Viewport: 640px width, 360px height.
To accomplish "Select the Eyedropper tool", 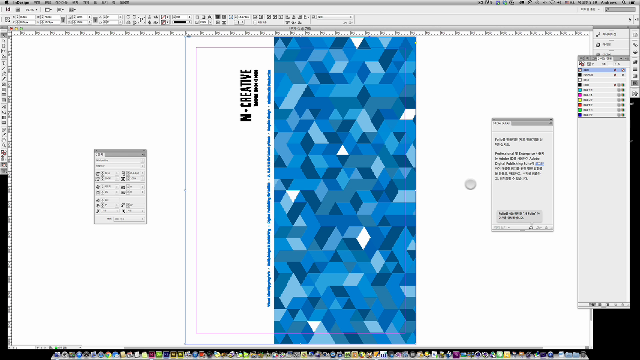I will coord(4,134).
